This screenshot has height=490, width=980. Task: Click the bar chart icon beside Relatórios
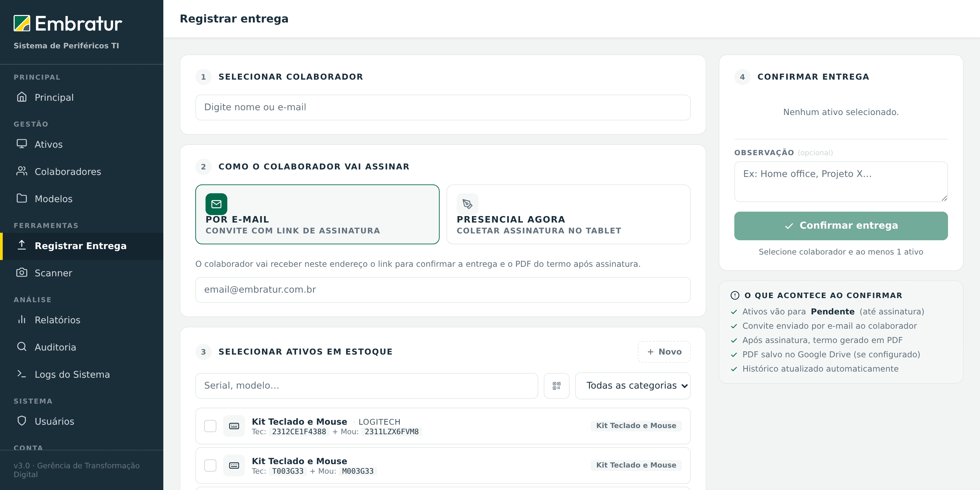22,320
